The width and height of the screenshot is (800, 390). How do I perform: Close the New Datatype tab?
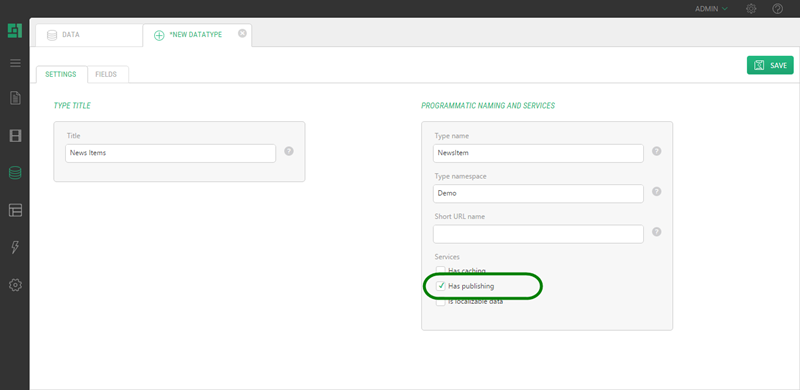242,33
